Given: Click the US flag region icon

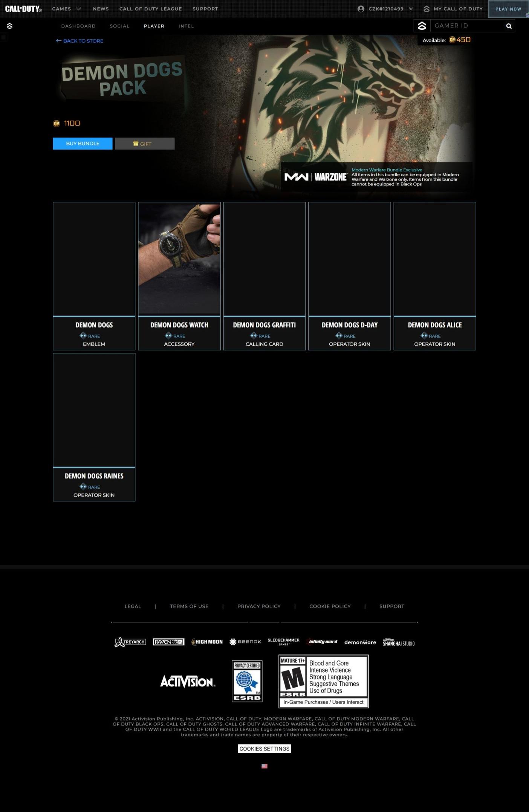Looking at the screenshot, I should (x=264, y=766).
